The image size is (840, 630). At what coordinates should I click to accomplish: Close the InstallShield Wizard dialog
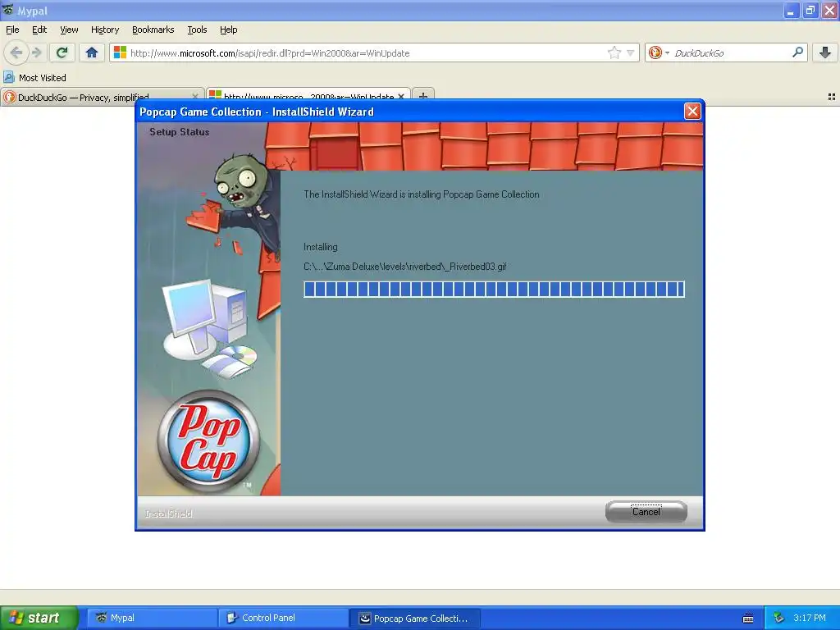(692, 112)
